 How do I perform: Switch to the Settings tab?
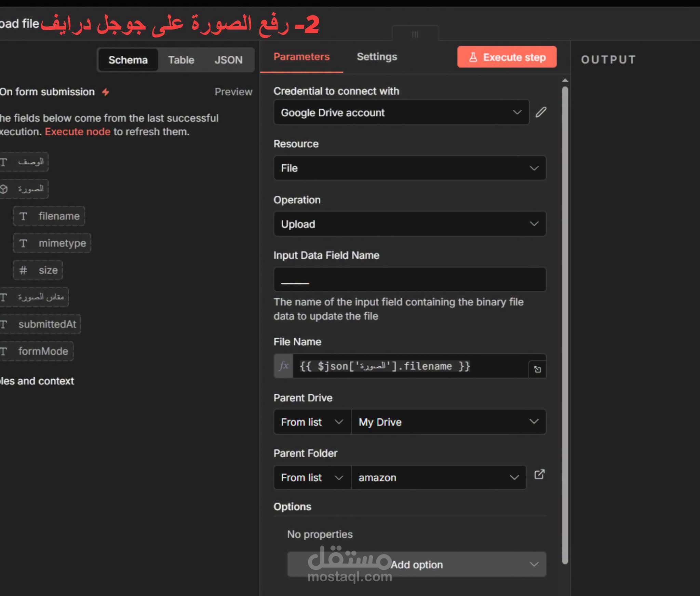pos(377,57)
